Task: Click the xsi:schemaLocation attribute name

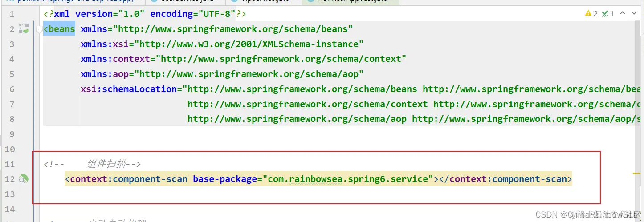Action: click(129, 89)
